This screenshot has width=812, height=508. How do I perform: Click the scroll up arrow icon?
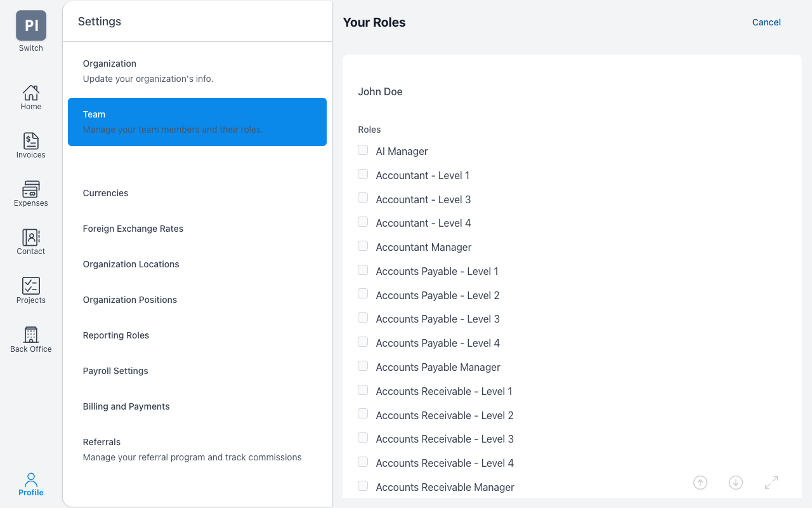[x=700, y=483]
